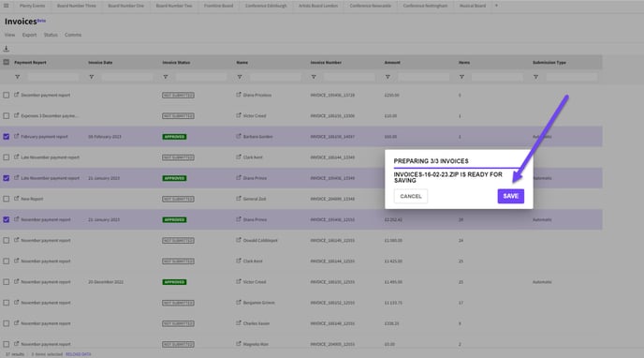Open the tab overflow dropdown arrow after Musical Board

tap(496, 6)
